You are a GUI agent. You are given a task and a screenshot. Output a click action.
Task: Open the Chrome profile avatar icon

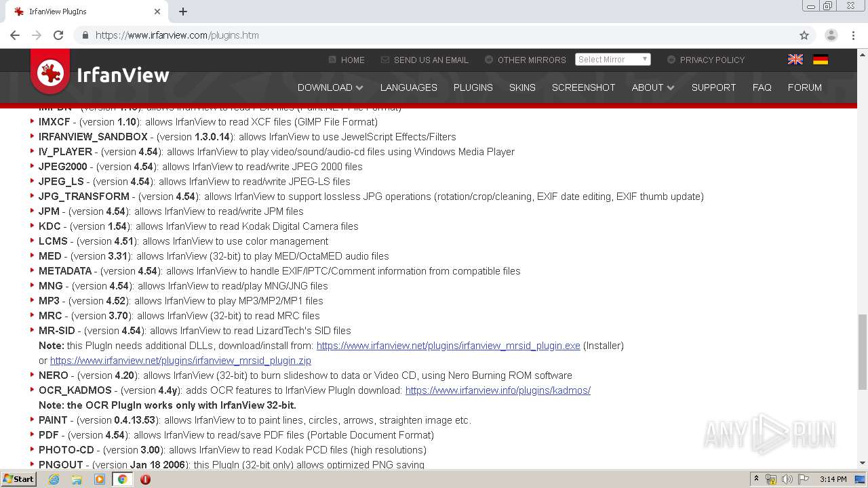(x=831, y=35)
